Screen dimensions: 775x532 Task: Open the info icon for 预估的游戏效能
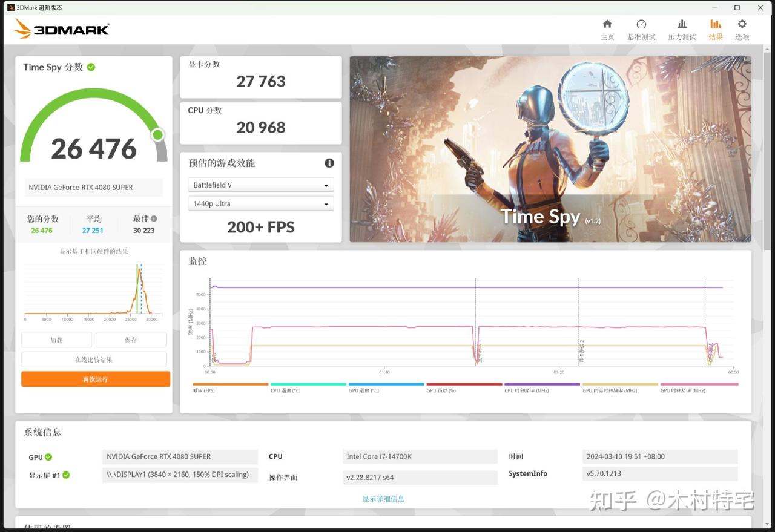(329, 163)
